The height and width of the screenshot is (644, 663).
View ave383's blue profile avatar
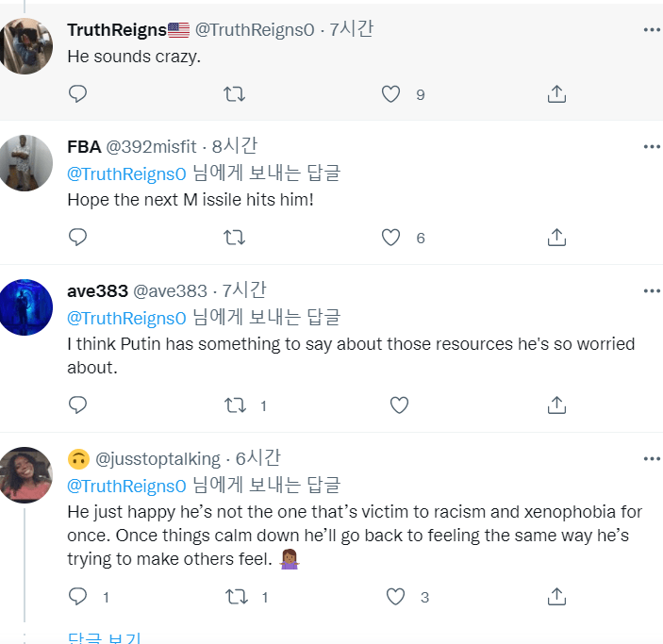point(25,307)
